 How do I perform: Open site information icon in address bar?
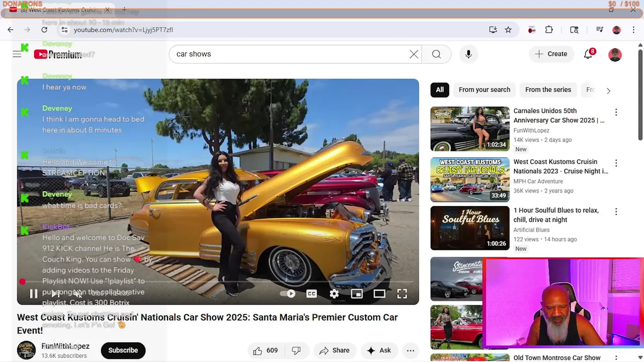pos(64,30)
